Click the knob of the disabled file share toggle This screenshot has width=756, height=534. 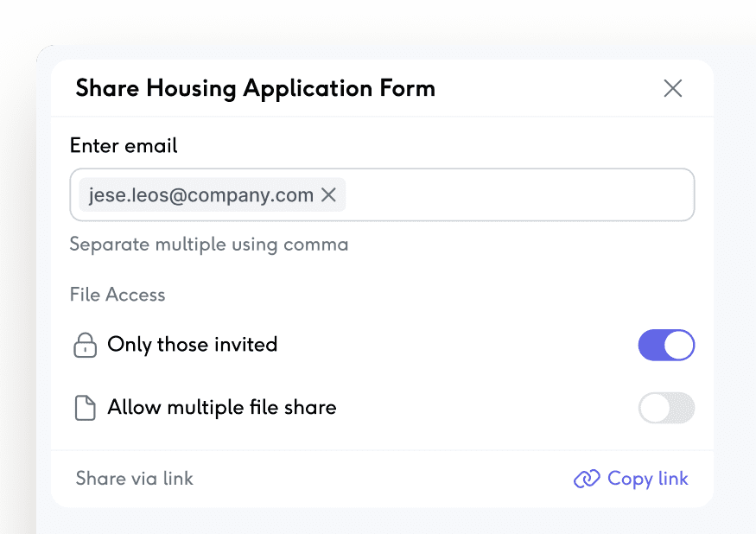coord(654,408)
